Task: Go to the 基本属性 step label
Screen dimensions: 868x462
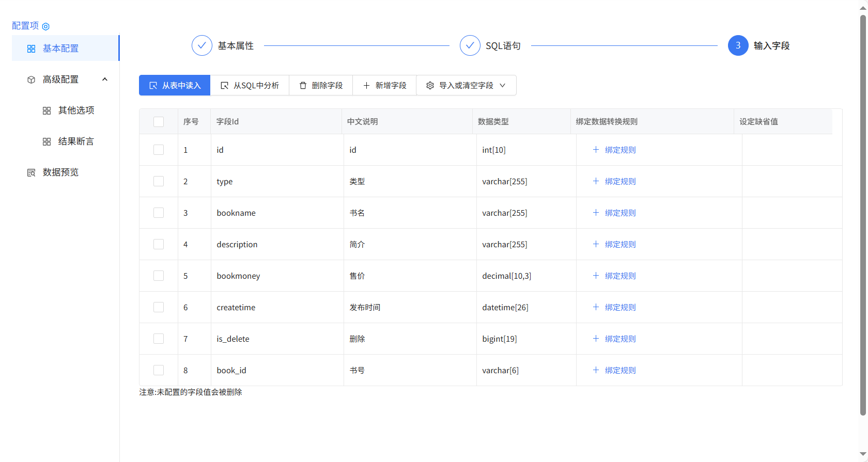Action: point(236,46)
